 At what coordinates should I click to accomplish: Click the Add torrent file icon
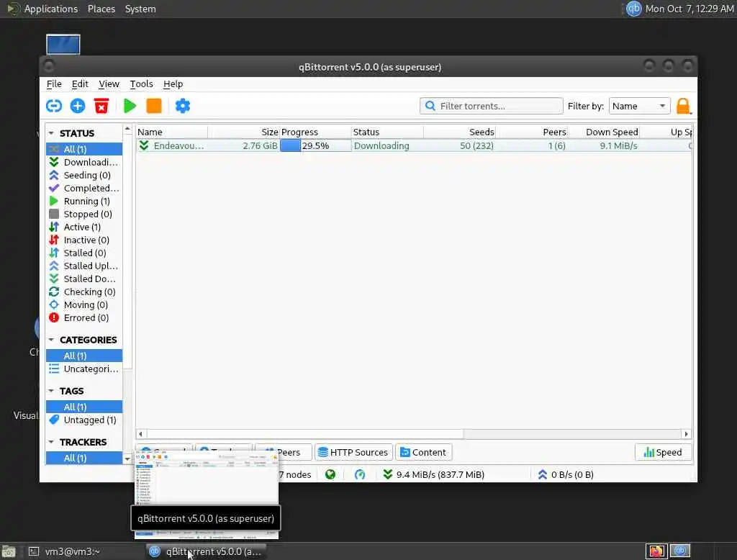(78, 106)
